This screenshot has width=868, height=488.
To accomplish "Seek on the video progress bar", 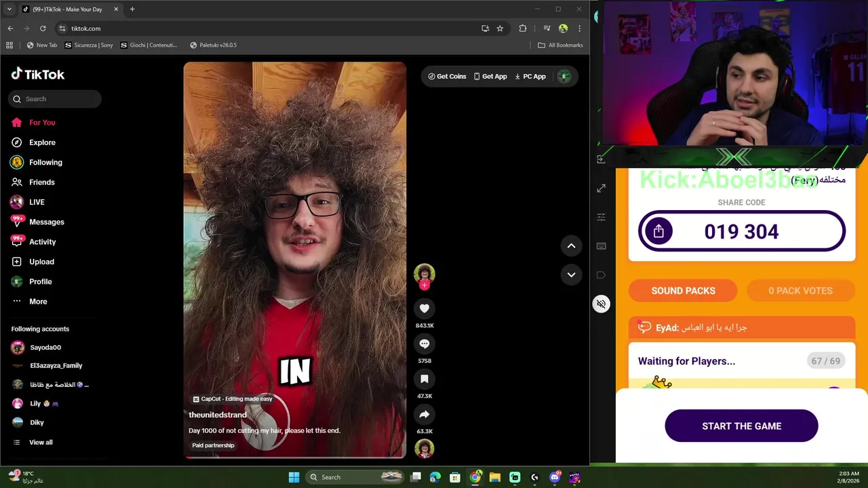I will pos(295,457).
